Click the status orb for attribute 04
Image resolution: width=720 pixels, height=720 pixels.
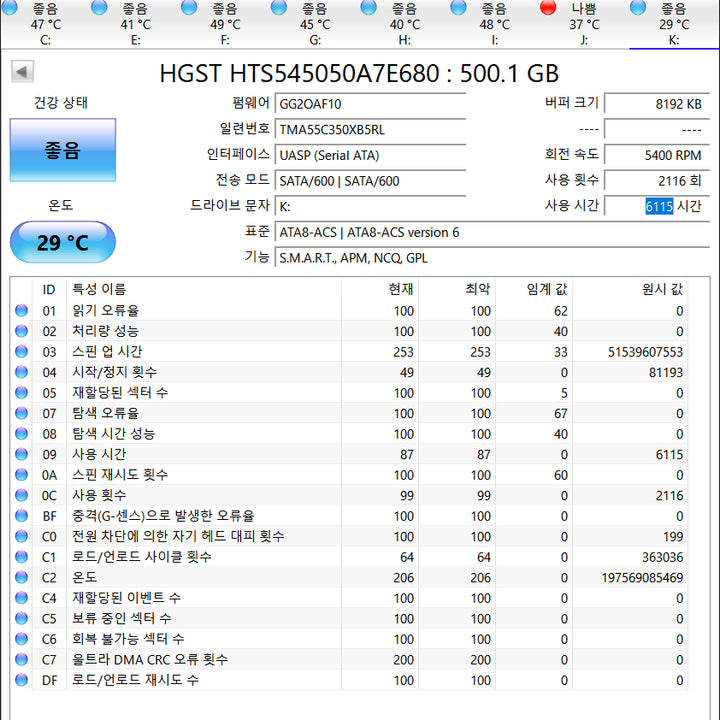pyautogui.click(x=22, y=372)
